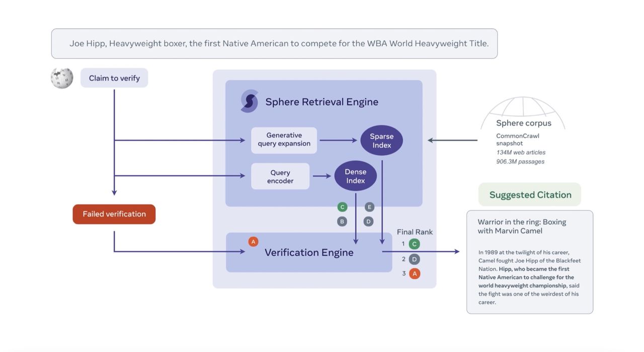This screenshot has height=352, width=644.
Task: Click the 'Generative query expansion' block
Action: click(284, 140)
